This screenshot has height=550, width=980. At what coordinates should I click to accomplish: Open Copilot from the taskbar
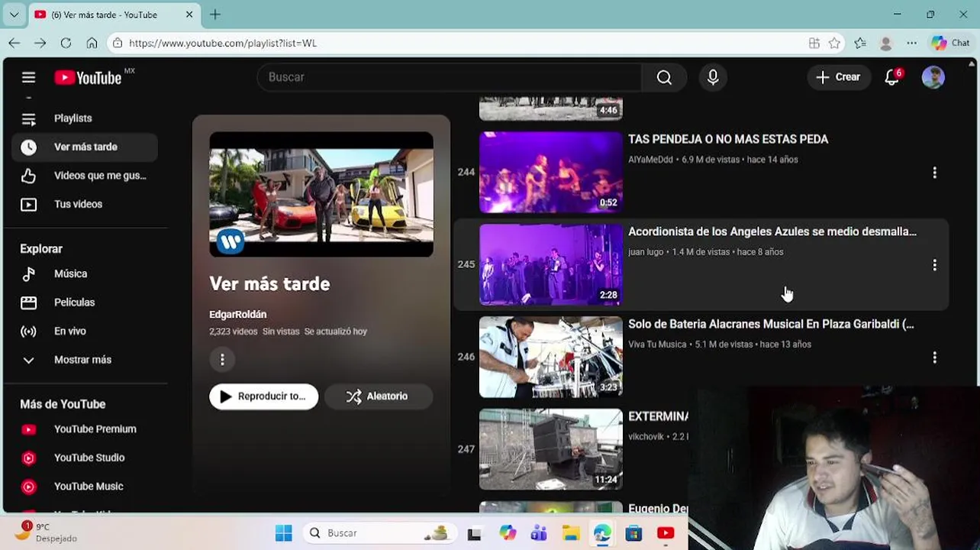click(x=507, y=533)
